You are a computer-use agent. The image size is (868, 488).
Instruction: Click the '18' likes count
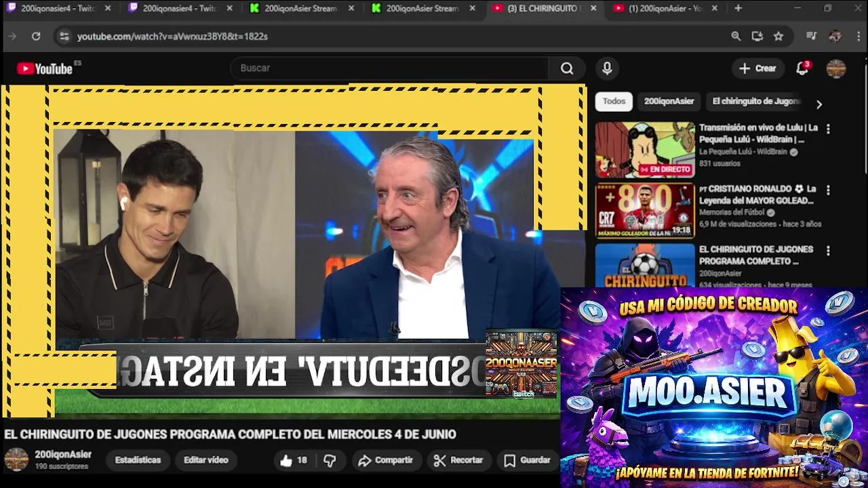(x=302, y=460)
